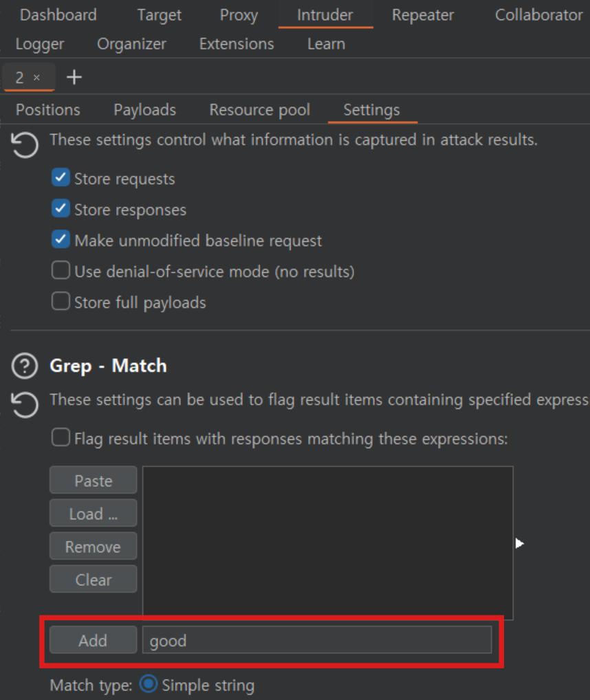Switch to the Logger tab
Screen dimensions: 590x700
pos(40,44)
